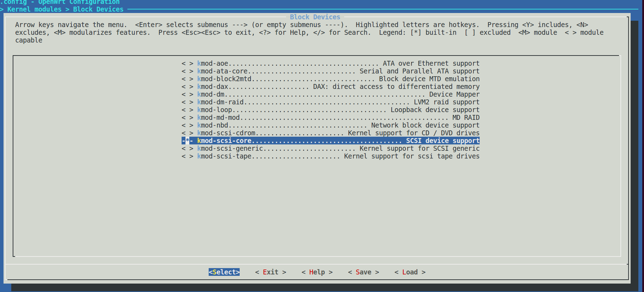Toggle the kmod-dm module selection box
Screen dimensions: 644x292
tap(188, 95)
